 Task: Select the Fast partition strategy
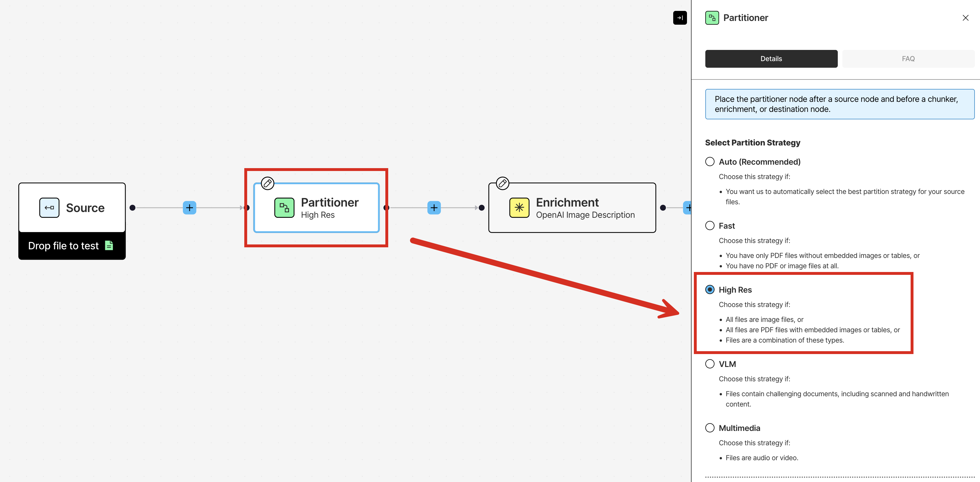710,226
